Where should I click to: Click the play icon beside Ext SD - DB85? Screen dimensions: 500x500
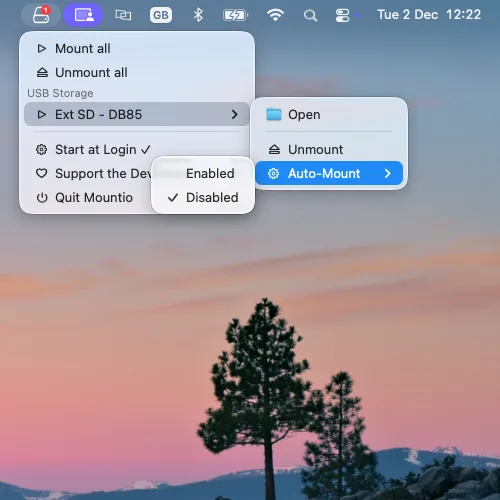point(41,114)
